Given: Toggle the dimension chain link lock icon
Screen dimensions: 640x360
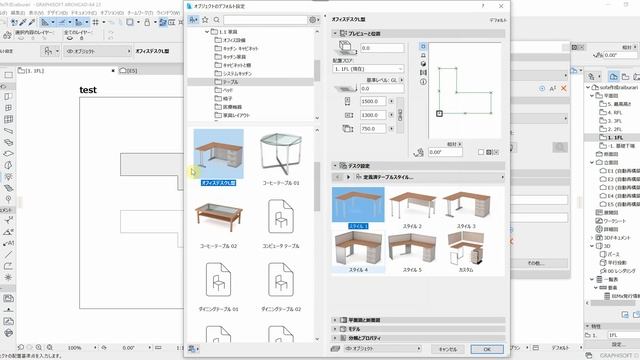Looking at the screenshot, I should click(400, 115).
